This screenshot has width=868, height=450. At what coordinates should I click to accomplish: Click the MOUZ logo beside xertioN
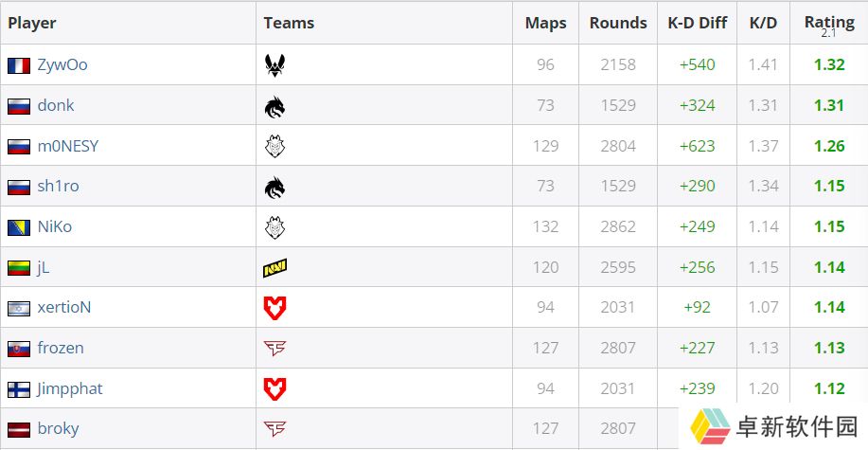click(275, 308)
